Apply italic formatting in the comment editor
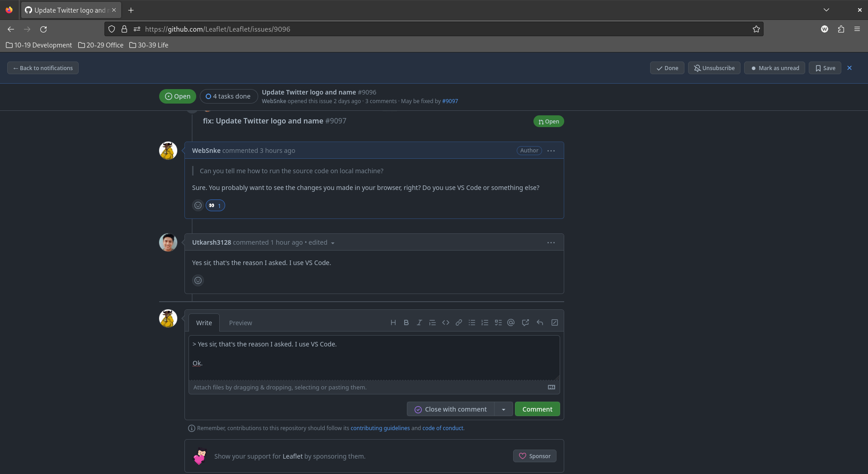The height and width of the screenshot is (474, 868). [419, 322]
